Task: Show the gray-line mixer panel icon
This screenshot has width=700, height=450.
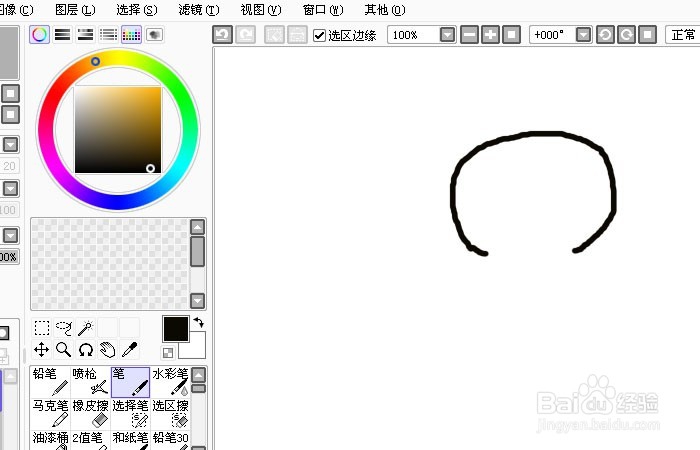Action: point(108,34)
